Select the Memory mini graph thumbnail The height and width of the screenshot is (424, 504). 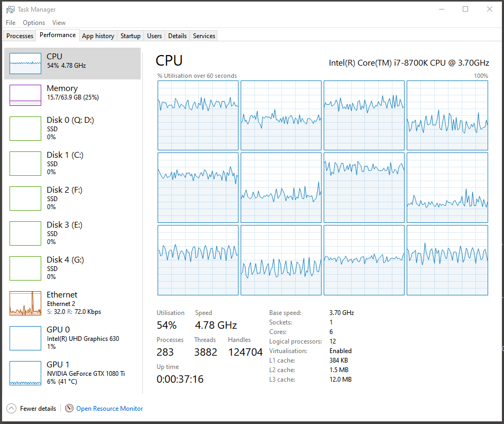25,95
